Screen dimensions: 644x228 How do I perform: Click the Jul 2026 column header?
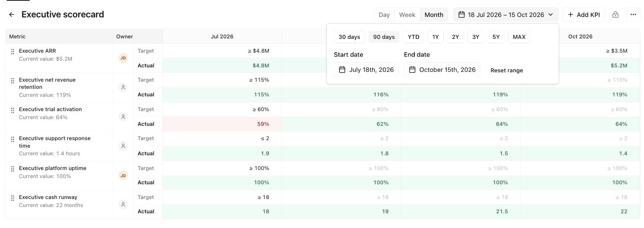tap(222, 37)
